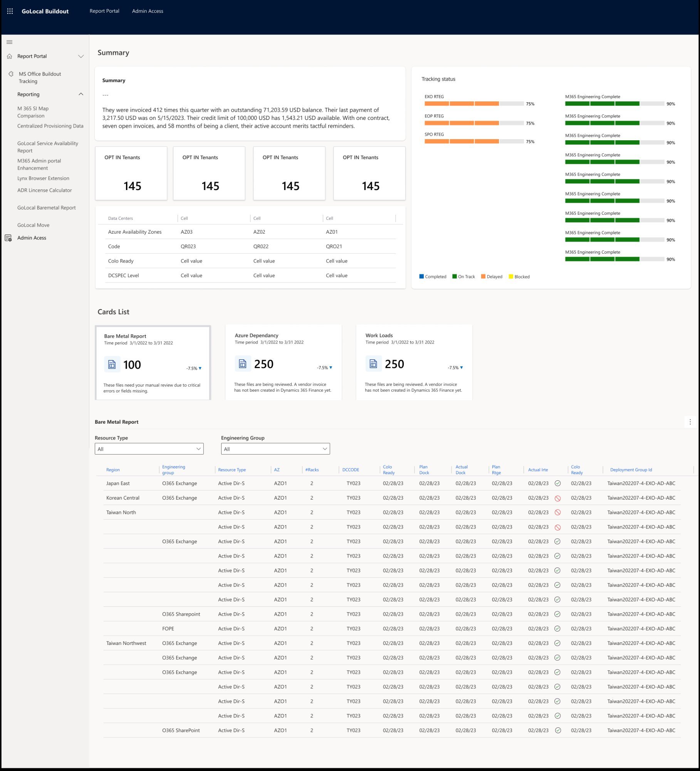Open the vertical ellipsis more options menu

[x=690, y=422]
